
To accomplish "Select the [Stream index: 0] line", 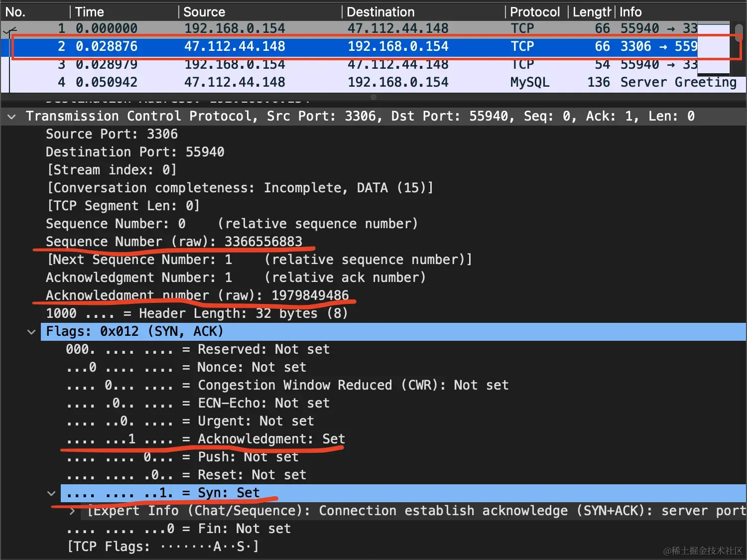I will tap(112, 170).
